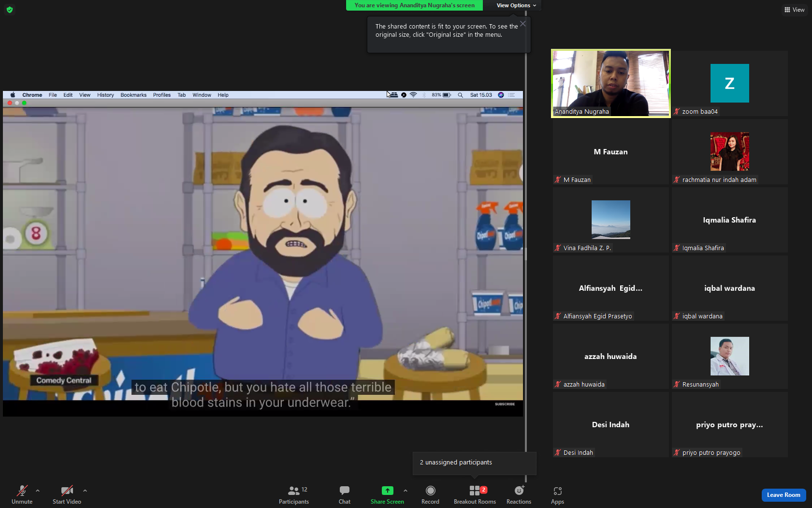The height and width of the screenshot is (508, 812).
Task: Open the Apple menu in shared screen
Action: coord(13,95)
